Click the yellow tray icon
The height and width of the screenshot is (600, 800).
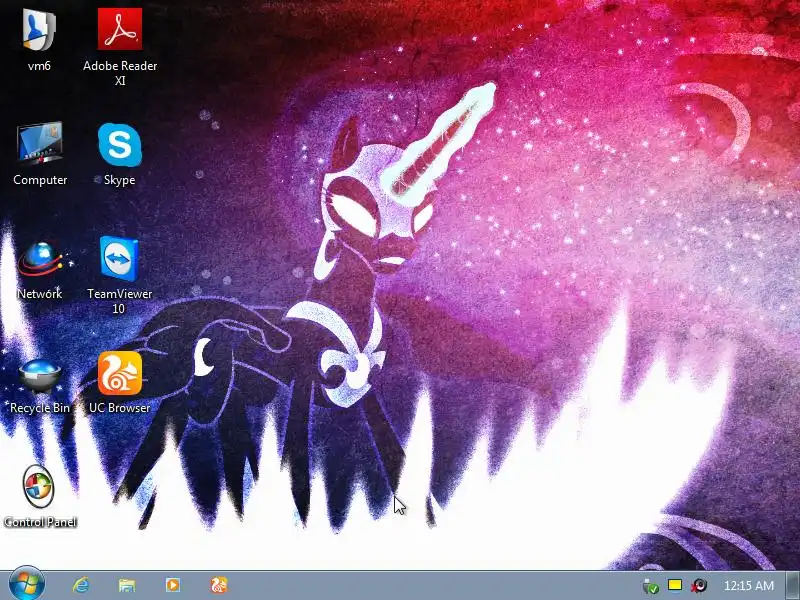click(675, 585)
